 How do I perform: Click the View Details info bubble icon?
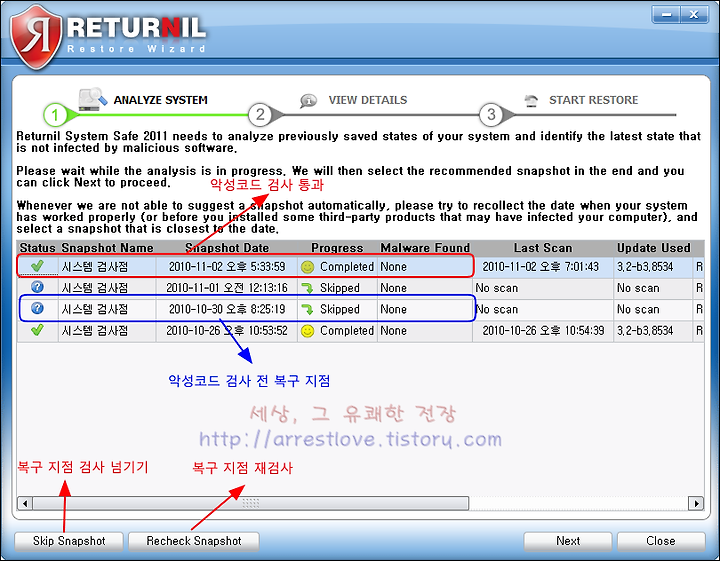tap(308, 101)
